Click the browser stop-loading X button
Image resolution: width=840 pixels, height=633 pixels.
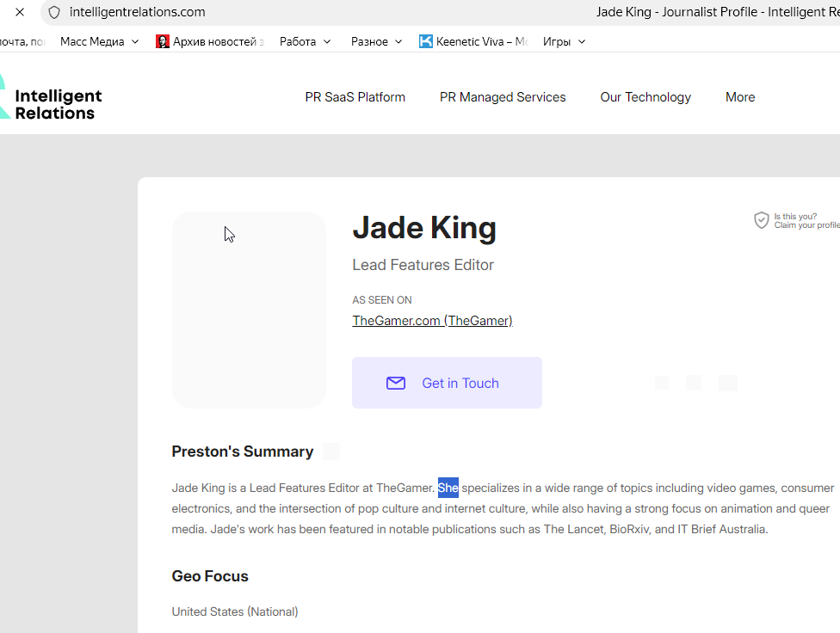pyautogui.click(x=20, y=12)
